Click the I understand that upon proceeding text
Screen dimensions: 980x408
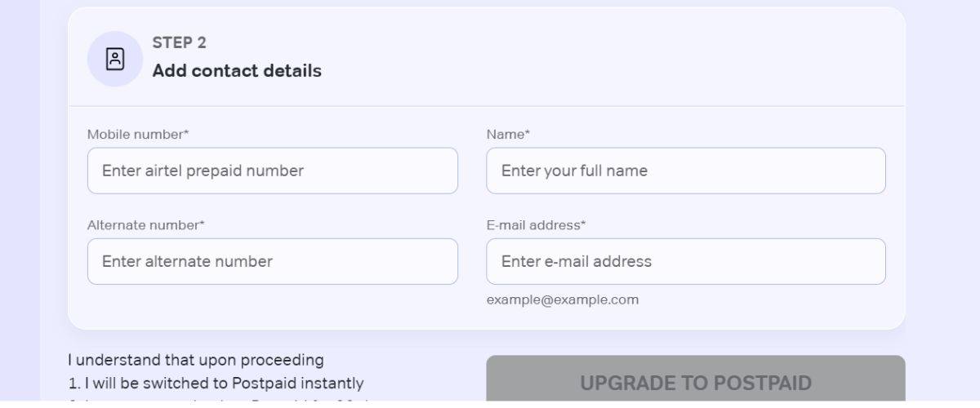(195, 360)
